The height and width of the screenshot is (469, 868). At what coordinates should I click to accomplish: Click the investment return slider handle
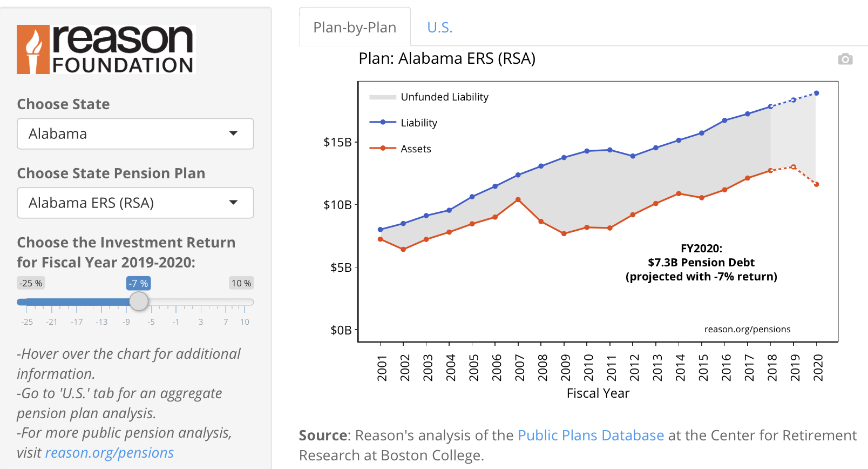pos(139,301)
